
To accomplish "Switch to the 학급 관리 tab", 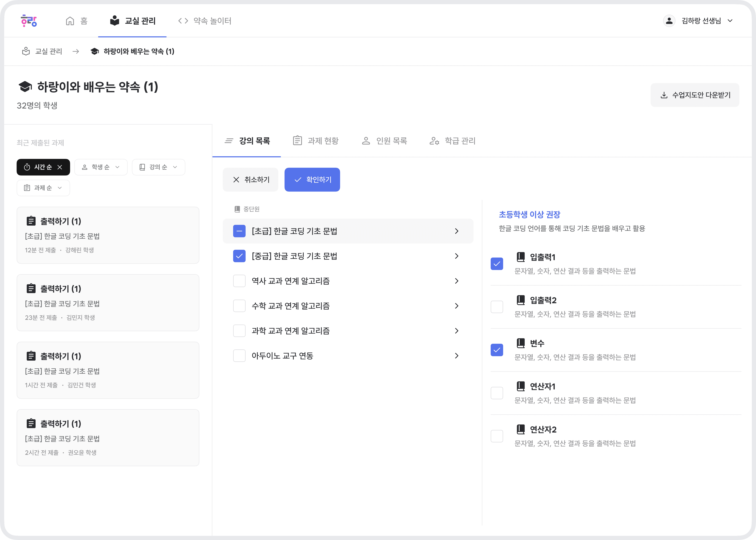I will pos(453,141).
